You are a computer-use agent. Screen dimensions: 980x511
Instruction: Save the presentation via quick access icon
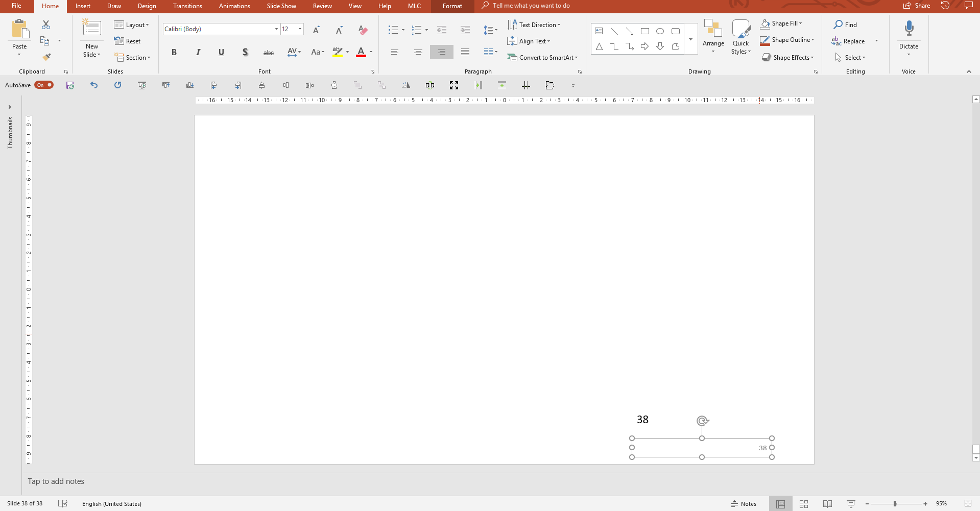pos(70,85)
